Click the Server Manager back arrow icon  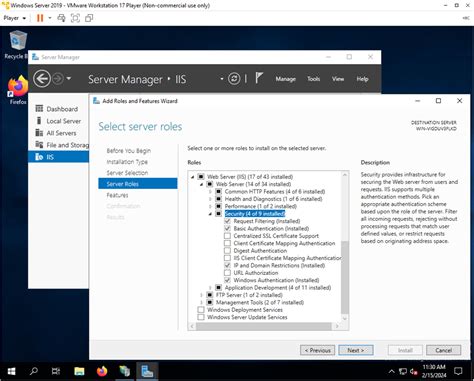click(x=42, y=79)
